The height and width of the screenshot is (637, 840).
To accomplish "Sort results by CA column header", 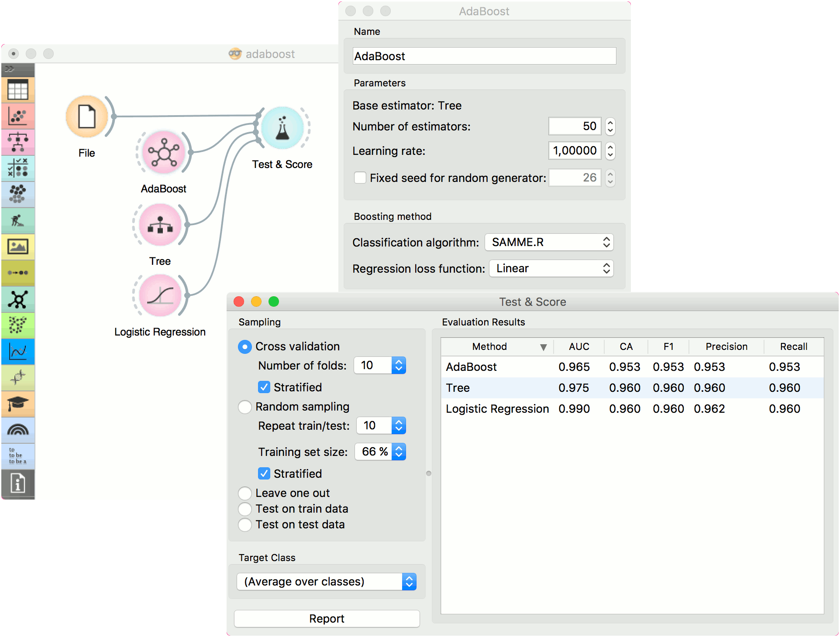I will [626, 347].
